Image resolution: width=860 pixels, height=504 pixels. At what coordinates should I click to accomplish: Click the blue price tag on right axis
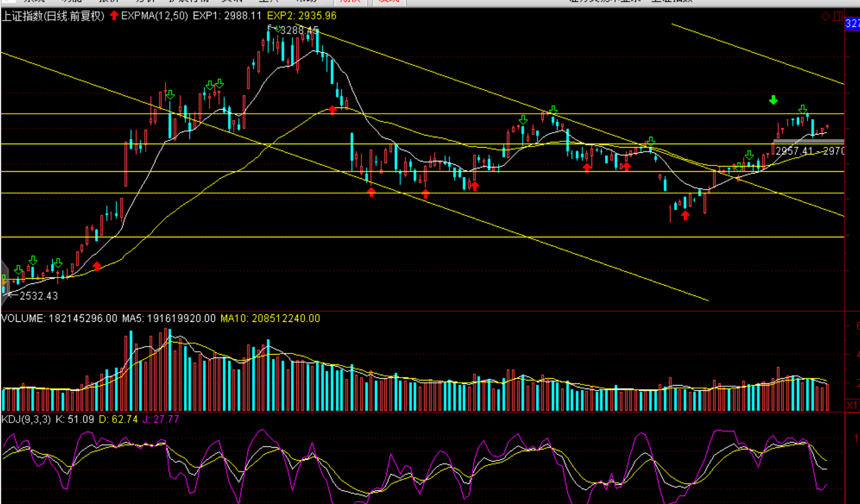pyautogui.click(x=852, y=24)
